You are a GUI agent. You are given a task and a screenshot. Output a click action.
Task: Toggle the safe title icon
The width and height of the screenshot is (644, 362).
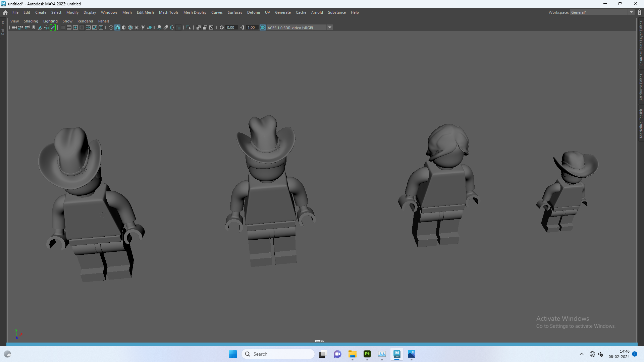[101, 27]
